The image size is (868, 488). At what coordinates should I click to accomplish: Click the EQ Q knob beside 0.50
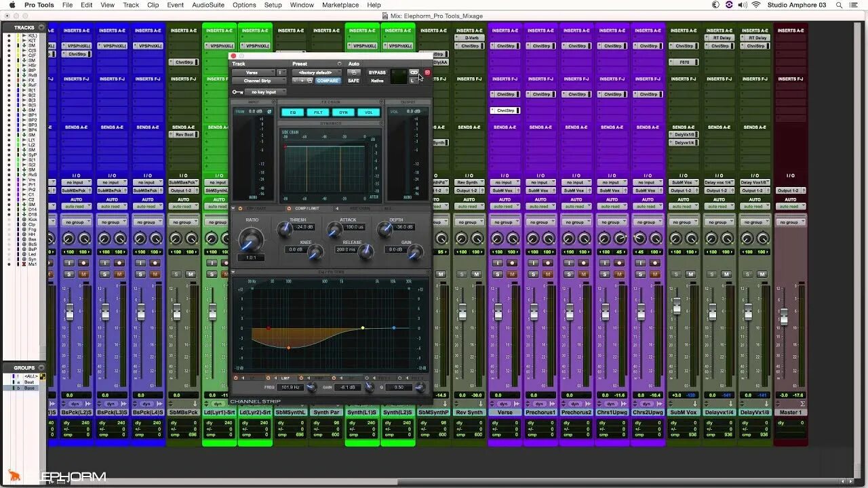(x=420, y=387)
